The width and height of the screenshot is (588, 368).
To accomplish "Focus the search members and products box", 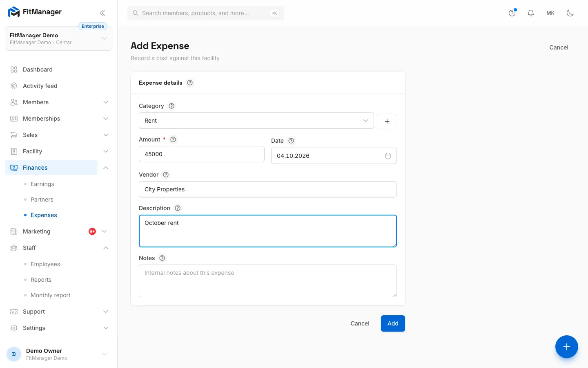I will [206, 13].
